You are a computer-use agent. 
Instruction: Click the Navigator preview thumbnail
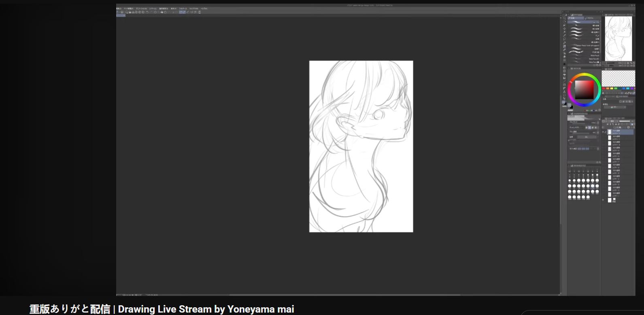pos(618,39)
